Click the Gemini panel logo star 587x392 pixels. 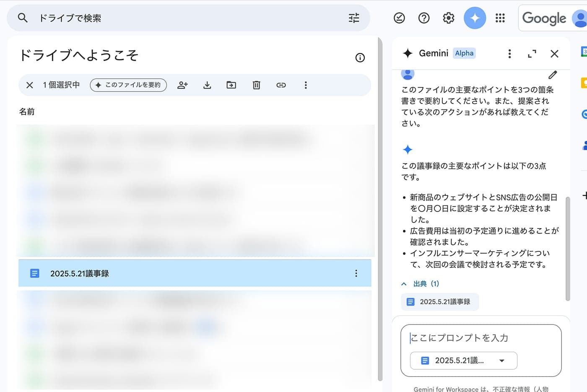408,53
